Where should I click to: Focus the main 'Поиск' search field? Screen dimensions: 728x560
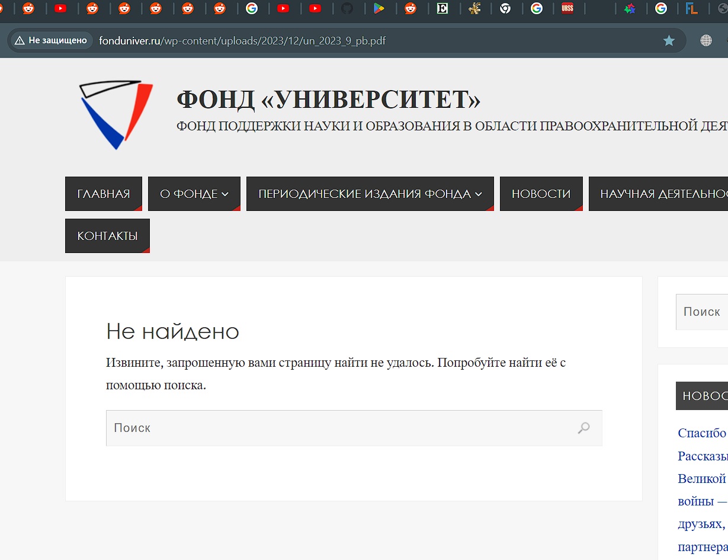[338, 428]
